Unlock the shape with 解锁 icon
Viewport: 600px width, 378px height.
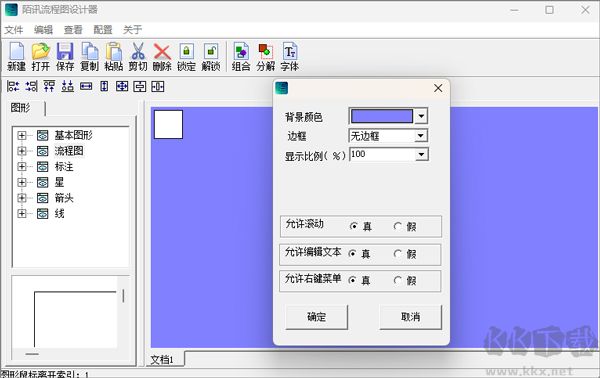click(211, 57)
